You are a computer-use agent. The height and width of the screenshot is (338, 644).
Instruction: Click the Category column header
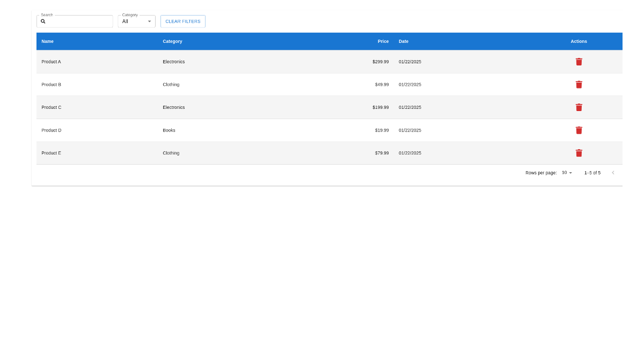[172, 41]
